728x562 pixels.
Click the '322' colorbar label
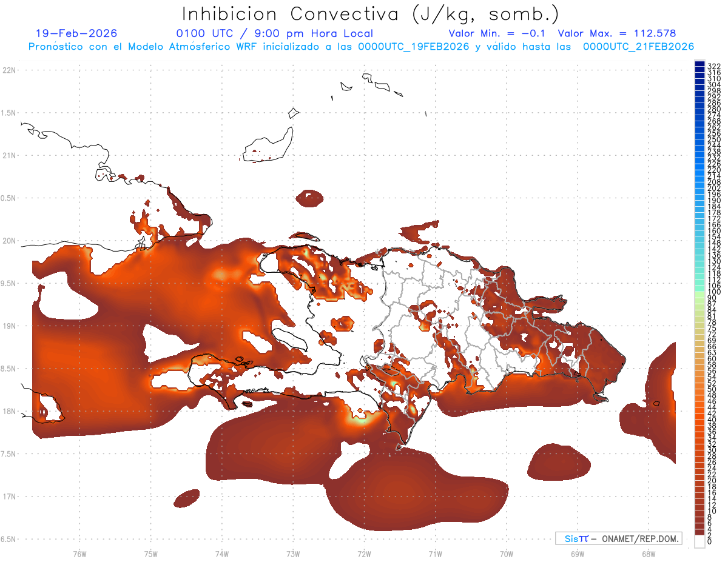tap(713, 65)
